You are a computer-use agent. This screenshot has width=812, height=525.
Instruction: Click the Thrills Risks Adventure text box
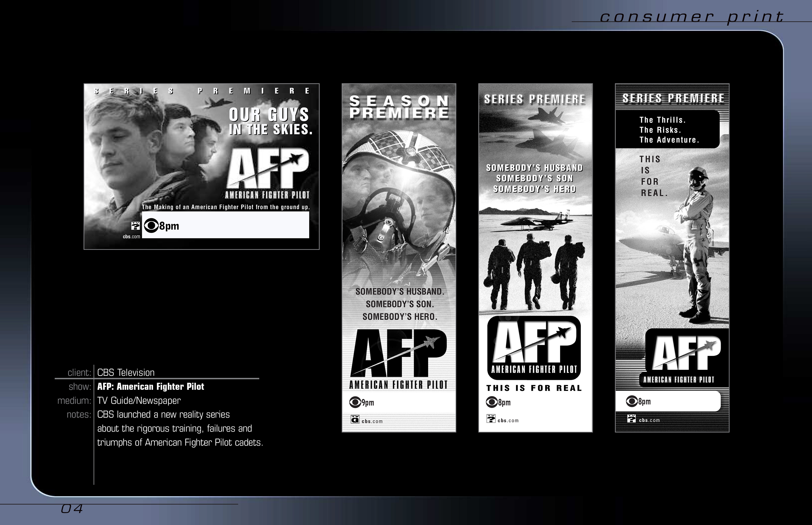pyautogui.click(x=669, y=130)
